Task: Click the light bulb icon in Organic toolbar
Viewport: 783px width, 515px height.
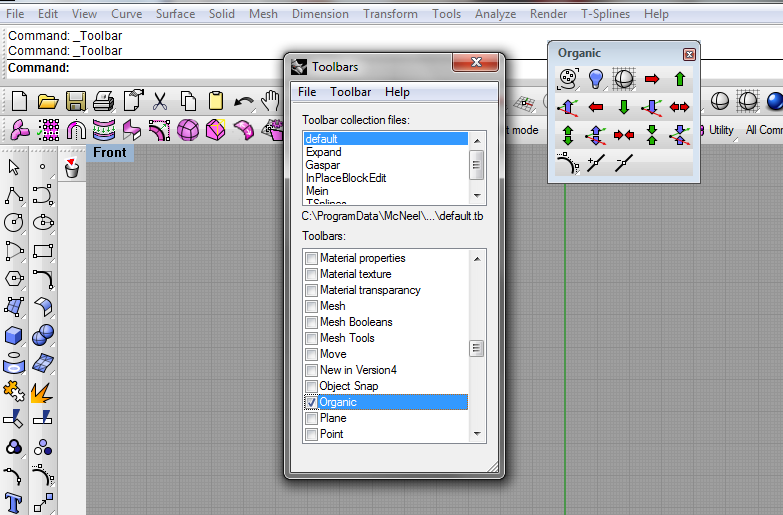Action: pos(596,78)
